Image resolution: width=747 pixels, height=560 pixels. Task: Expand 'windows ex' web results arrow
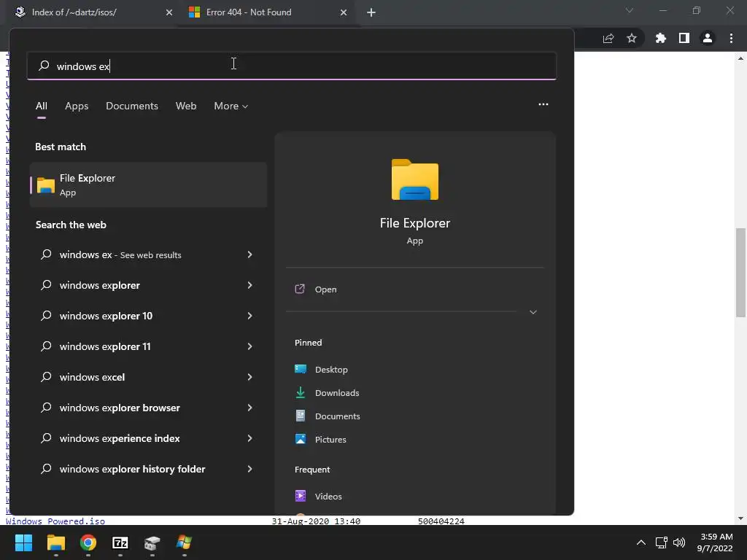coord(249,254)
